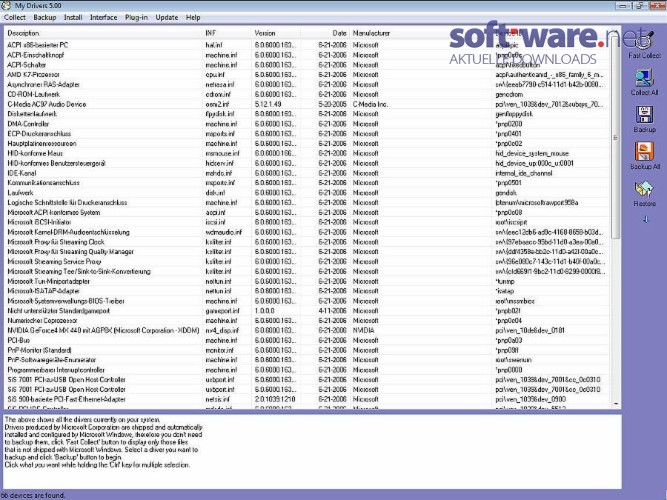Open the Update menu
This screenshot has width=667, height=500.
[167, 17]
